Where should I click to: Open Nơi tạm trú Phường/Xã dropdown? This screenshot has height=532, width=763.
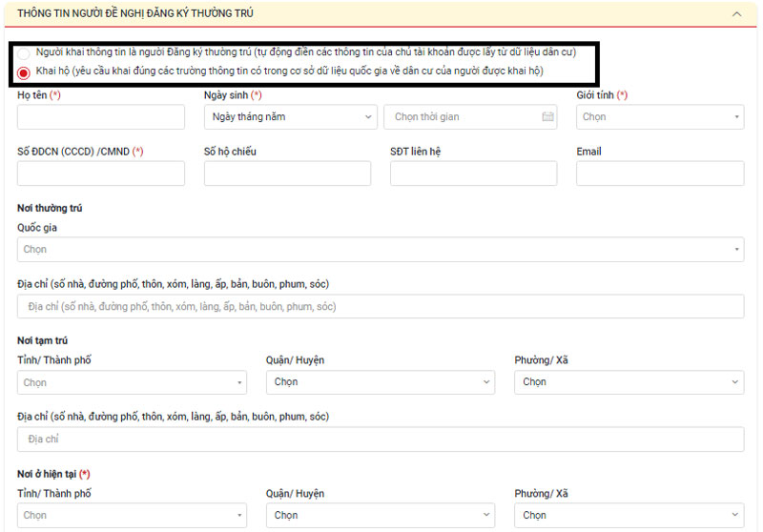[x=629, y=382]
